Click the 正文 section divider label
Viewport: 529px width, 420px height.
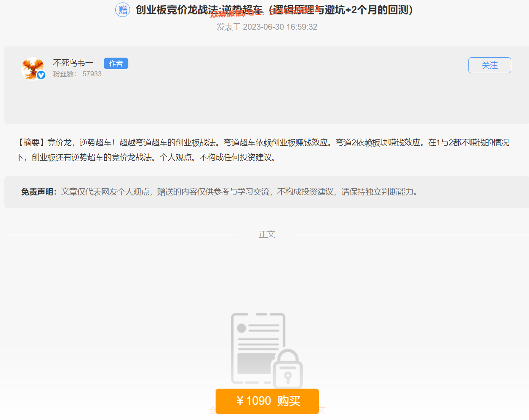(x=266, y=234)
